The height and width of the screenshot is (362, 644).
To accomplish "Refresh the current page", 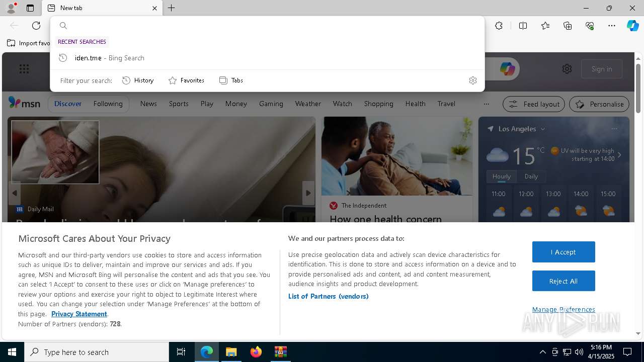I will coord(36,26).
